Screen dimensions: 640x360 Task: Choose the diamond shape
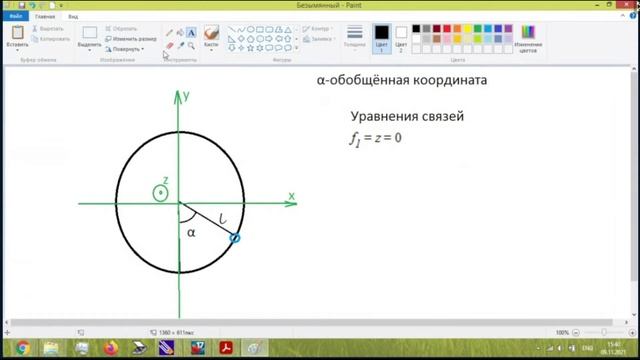[x=241, y=39]
